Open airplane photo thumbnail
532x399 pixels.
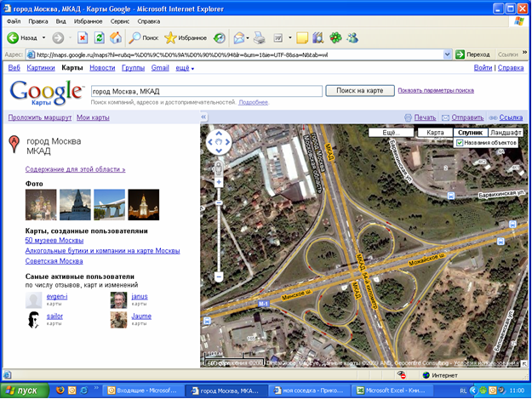tap(109, 205)
